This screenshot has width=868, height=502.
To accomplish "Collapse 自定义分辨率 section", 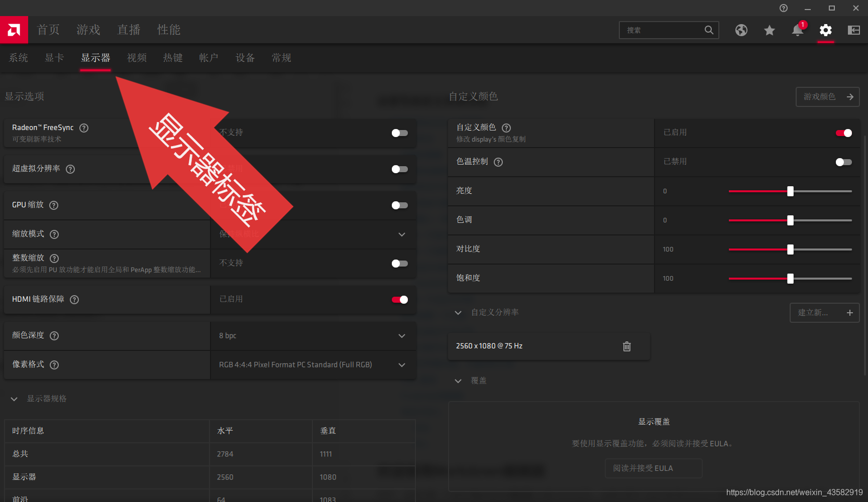I will [x=458, y=313].
